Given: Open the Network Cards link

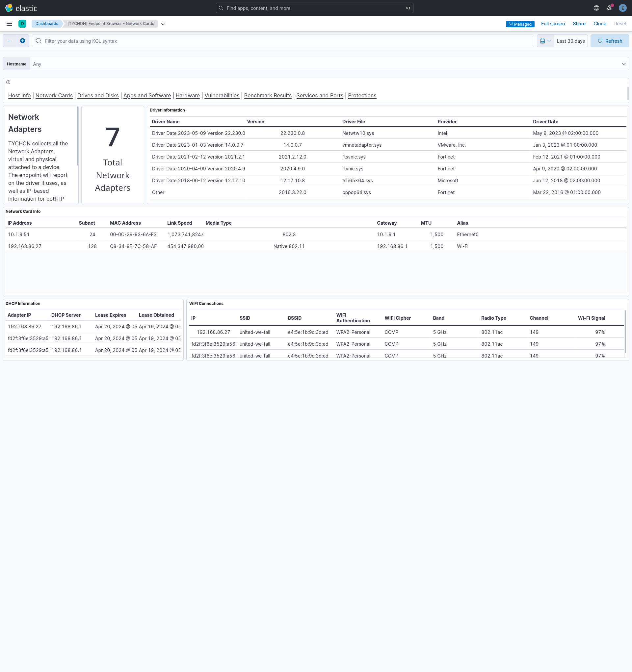Looking at the screenshot, I should pos(54,95).
